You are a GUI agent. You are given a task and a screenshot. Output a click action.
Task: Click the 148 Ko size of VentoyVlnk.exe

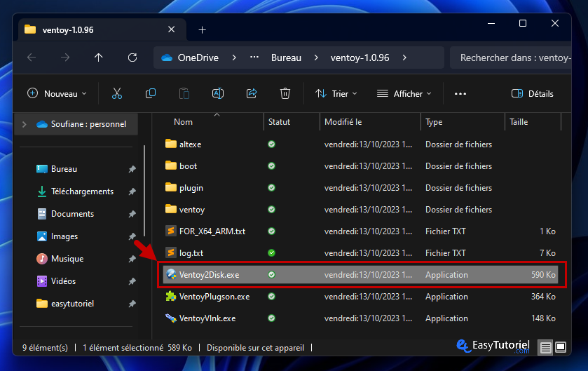click(543, 318)
